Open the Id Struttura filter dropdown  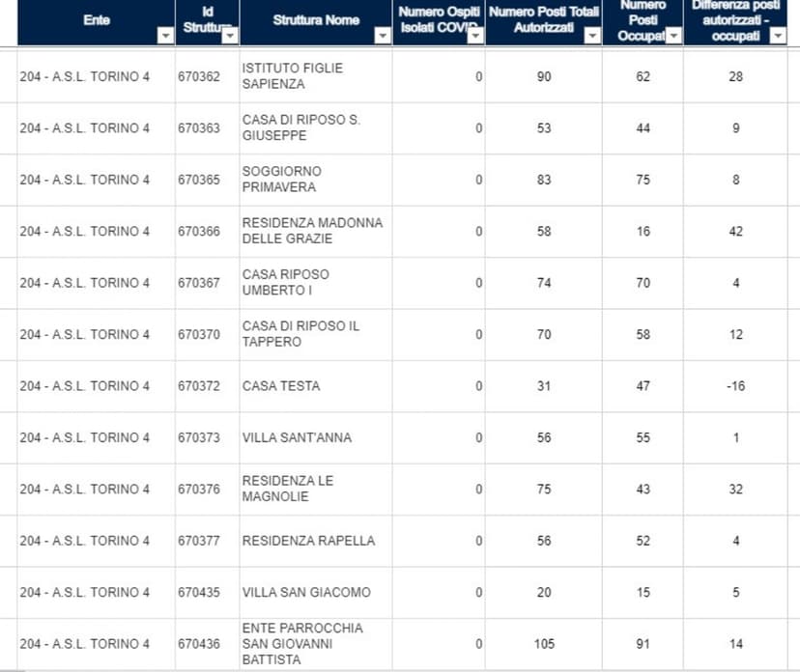pos(229,36)
